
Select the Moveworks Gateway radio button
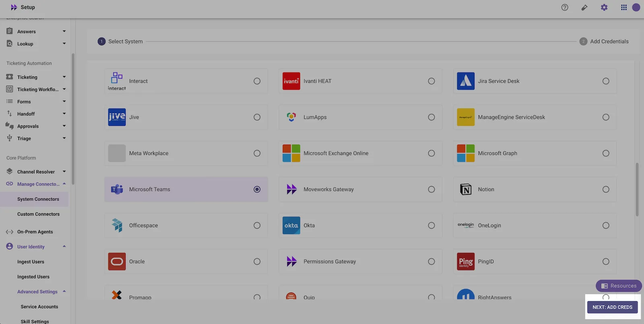[431, 189]
